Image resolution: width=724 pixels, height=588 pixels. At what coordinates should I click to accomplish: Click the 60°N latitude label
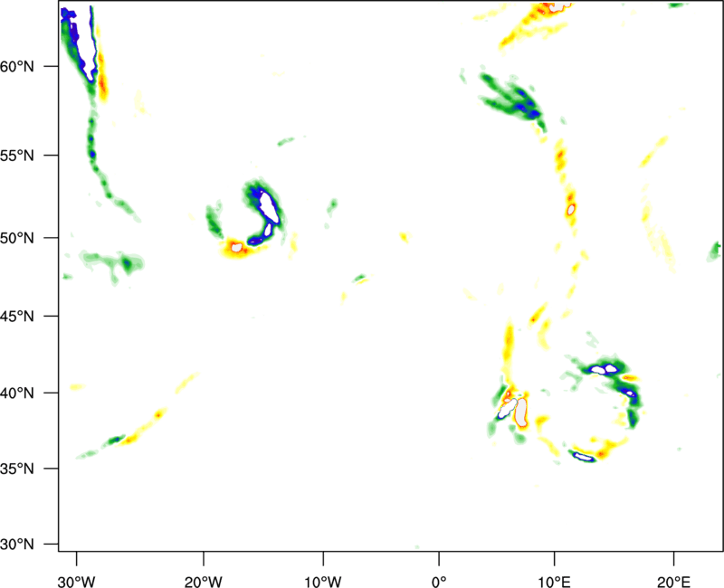point(17,67)
